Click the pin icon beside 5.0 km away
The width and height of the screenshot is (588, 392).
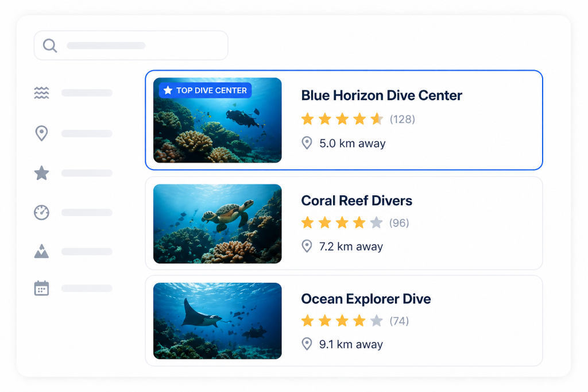pyautogui.click(x=307, y=143)
